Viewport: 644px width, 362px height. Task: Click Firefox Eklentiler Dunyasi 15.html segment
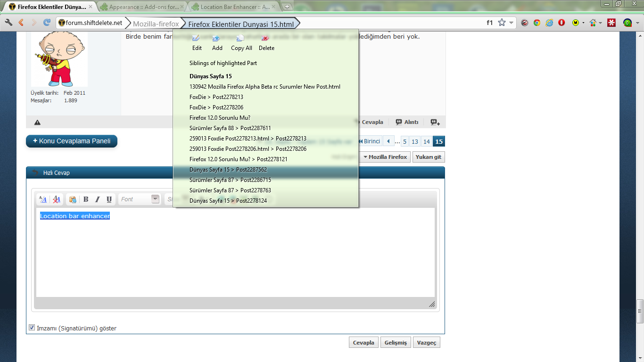tap(241, 24)
